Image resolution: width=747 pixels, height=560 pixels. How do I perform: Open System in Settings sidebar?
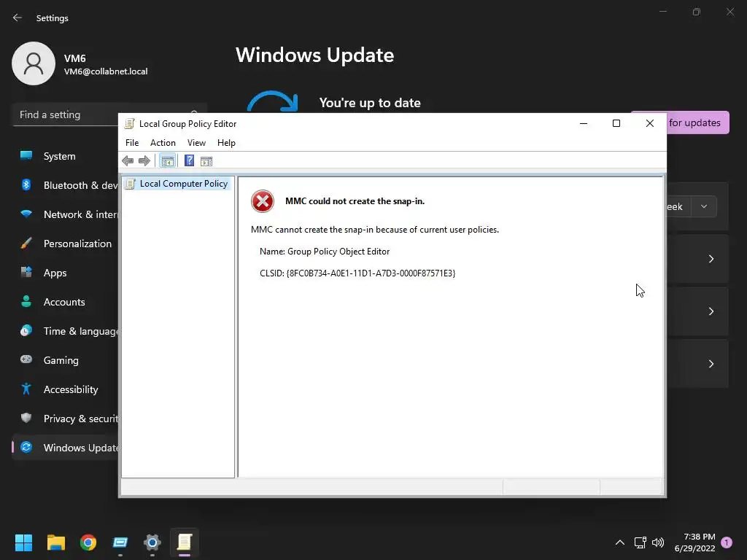pos(65,156)
